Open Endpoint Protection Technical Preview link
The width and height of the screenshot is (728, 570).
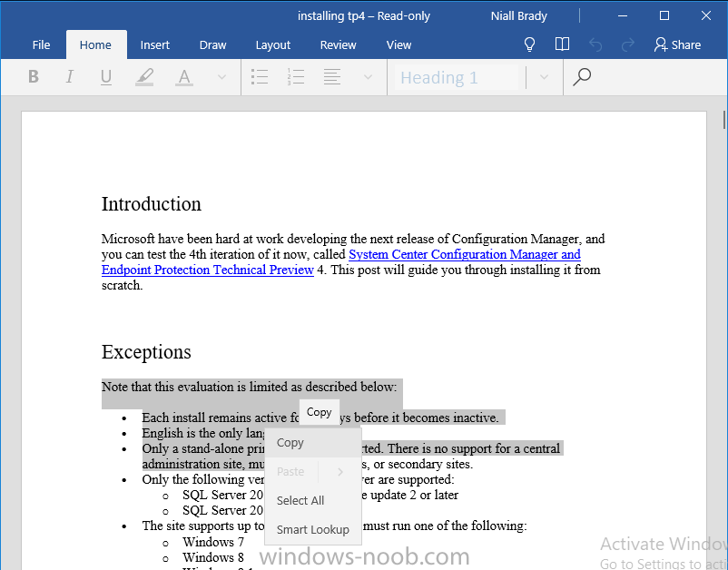click(x=208, y=270)
